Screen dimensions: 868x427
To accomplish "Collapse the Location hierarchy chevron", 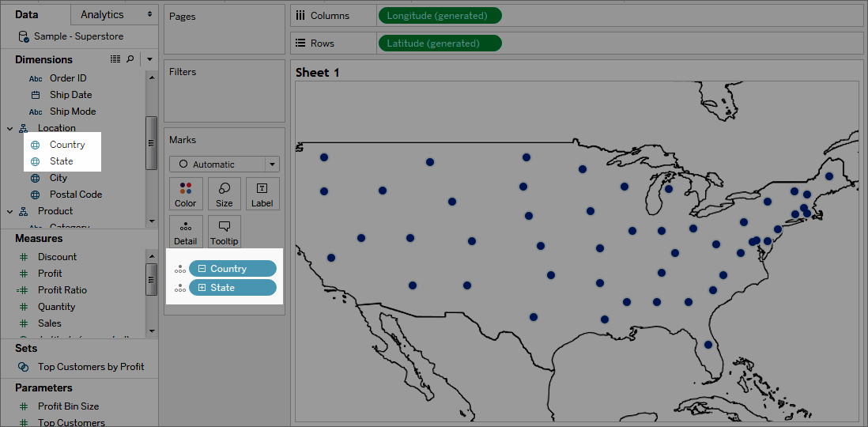I will [x=9, y=128].
